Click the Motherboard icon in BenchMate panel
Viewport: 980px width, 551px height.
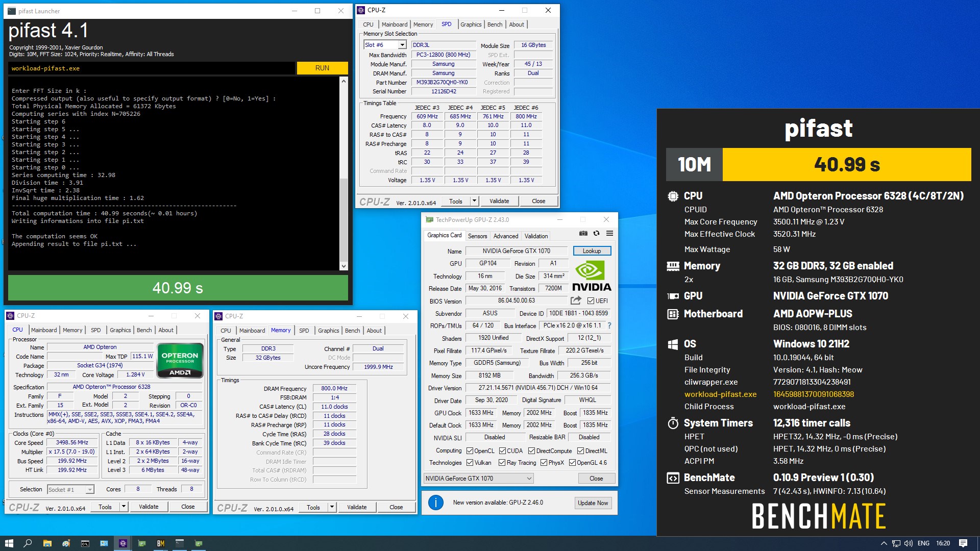(673, 314)
